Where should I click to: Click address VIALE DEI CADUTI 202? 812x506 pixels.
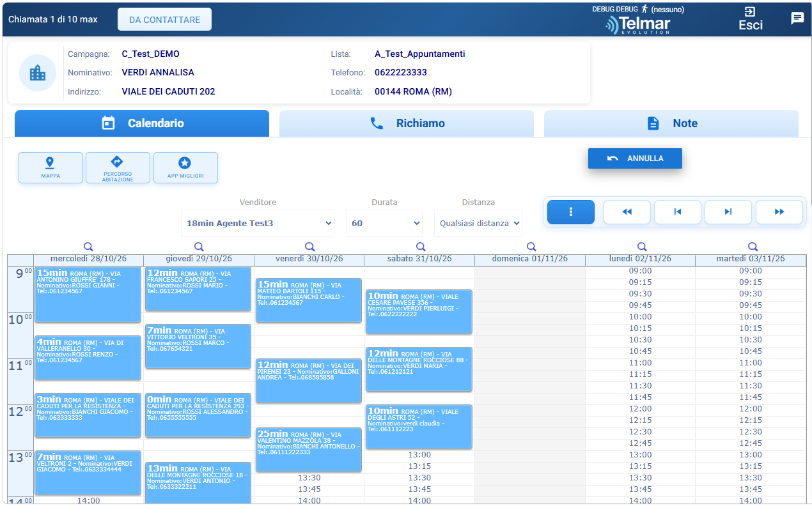[x=168, y=92]
